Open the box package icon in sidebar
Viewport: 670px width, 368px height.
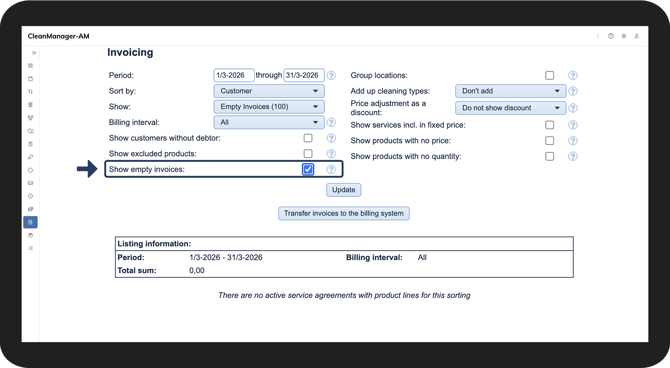[x=30, y=235]
